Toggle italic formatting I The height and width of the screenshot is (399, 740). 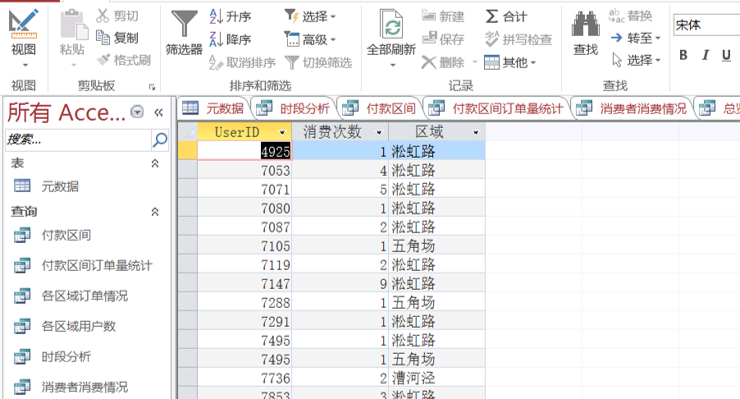coord(705,55)
